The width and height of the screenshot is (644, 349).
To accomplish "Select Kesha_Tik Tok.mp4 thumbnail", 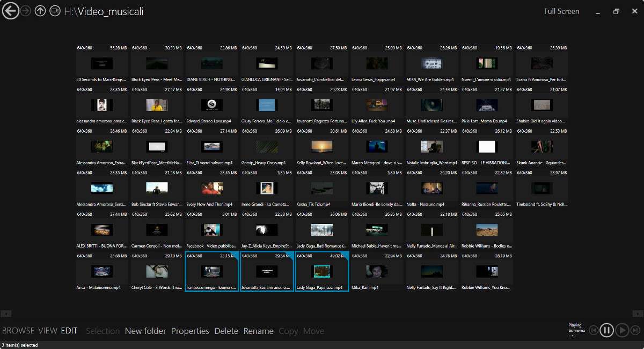I will tap(322, 188).
